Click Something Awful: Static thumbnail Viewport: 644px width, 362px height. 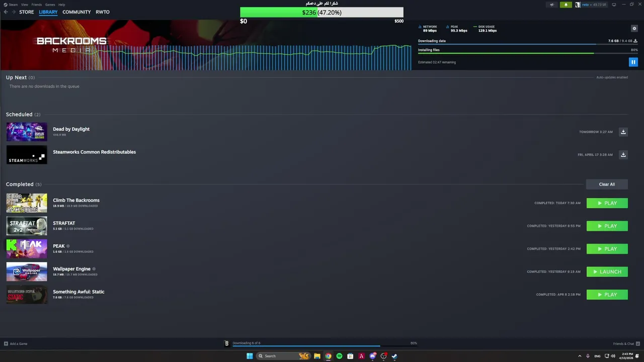click(27, 295)
